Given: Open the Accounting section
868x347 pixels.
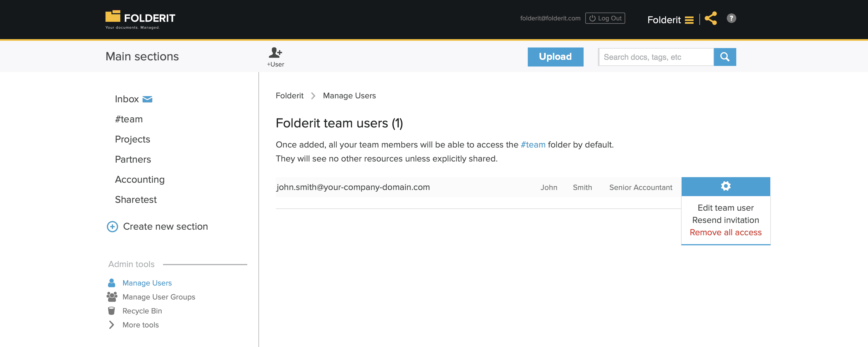Looking at the screenshot, I should (140, 179).
